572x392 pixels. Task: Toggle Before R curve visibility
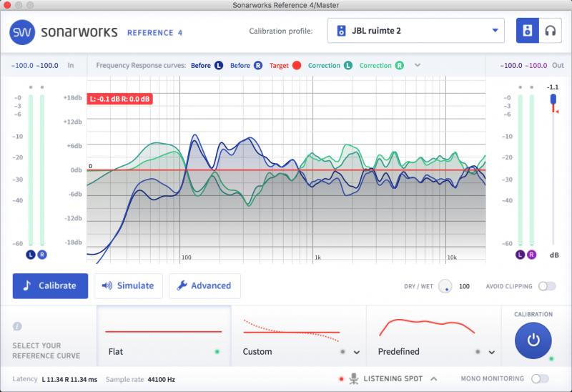[258, 65]
